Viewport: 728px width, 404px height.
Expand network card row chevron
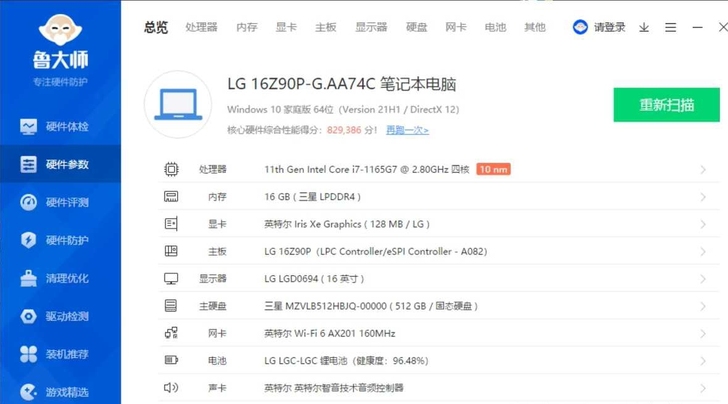point(703,334)
